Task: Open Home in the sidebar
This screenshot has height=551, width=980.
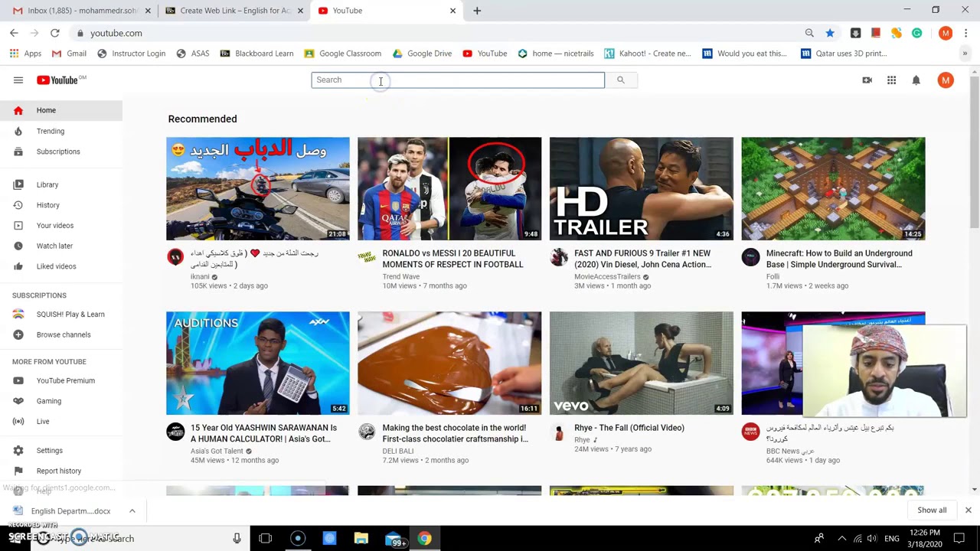Action: click(x=61, y=110)
